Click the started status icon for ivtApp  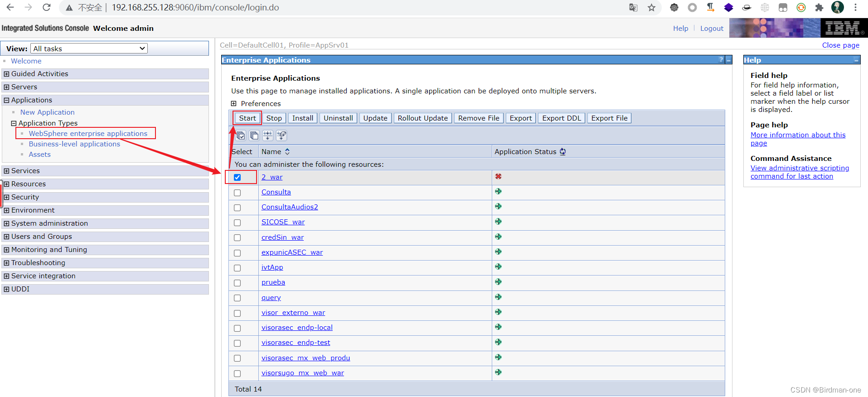498,267
